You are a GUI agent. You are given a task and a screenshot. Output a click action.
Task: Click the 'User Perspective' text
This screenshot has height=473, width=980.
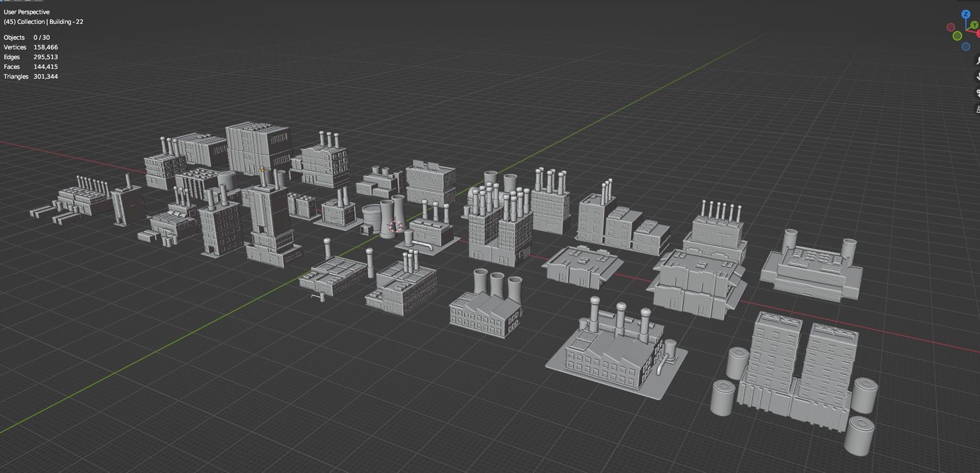(x=27, y=12)
